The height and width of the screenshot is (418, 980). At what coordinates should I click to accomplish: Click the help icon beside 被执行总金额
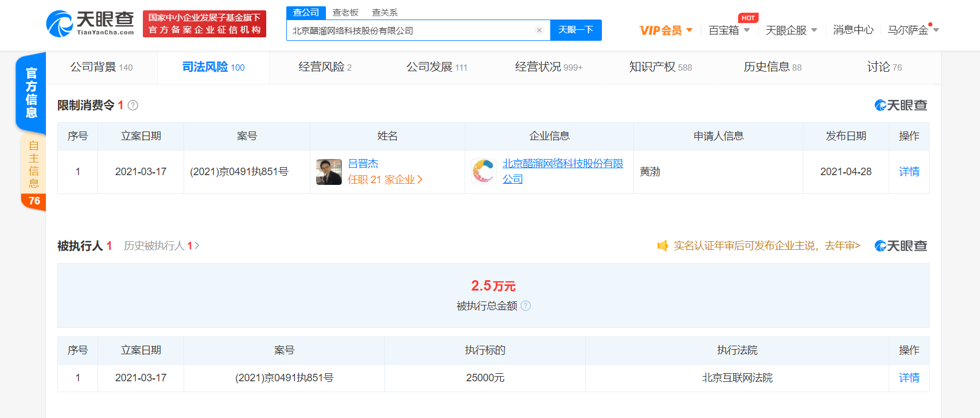526,305
